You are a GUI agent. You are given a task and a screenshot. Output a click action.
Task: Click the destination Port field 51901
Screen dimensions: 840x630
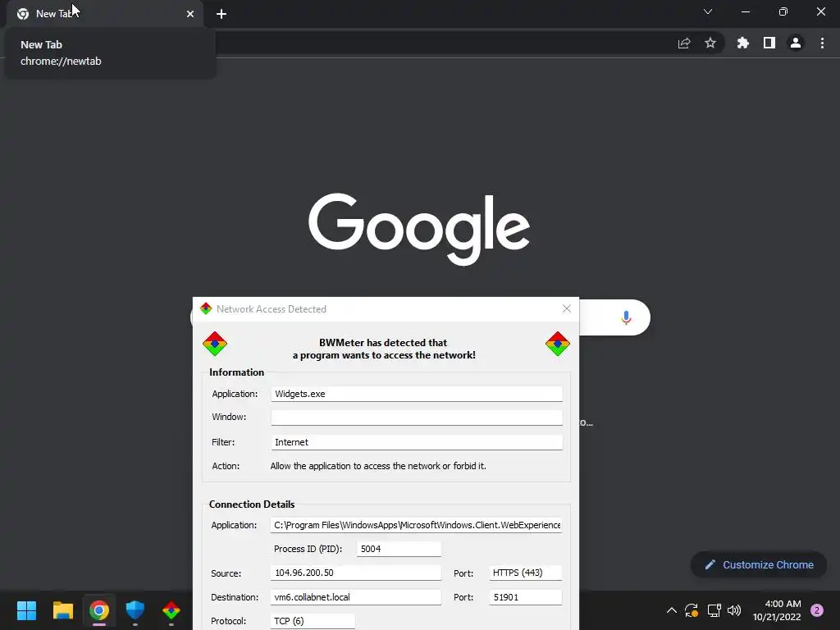526,597
